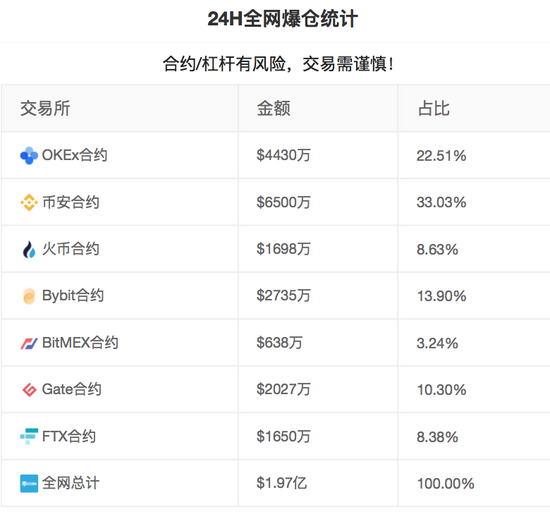Click the $1650万 amount cell
This screenshot has height=515, width=550.
(283, 436)
